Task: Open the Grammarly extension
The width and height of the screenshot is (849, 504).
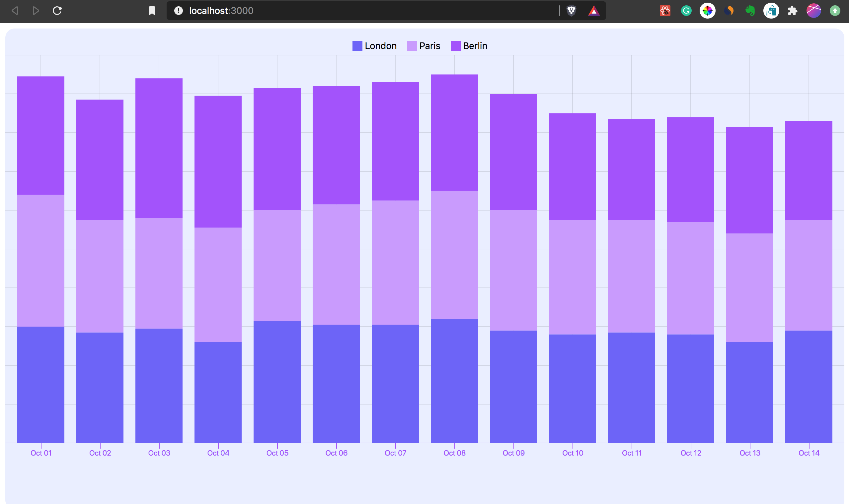Action: 686,11
